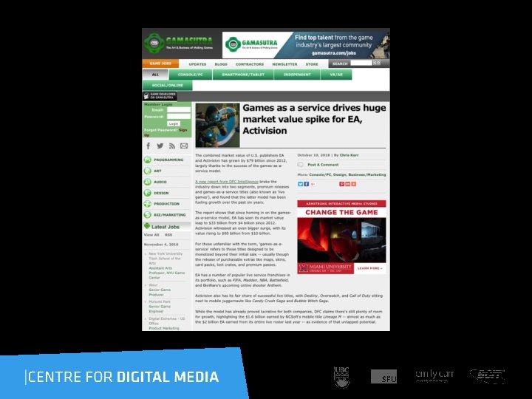This screenshot has height=399, width=532.
Task: Click the email envelope icon in sidebar
Action: [184, 146]
